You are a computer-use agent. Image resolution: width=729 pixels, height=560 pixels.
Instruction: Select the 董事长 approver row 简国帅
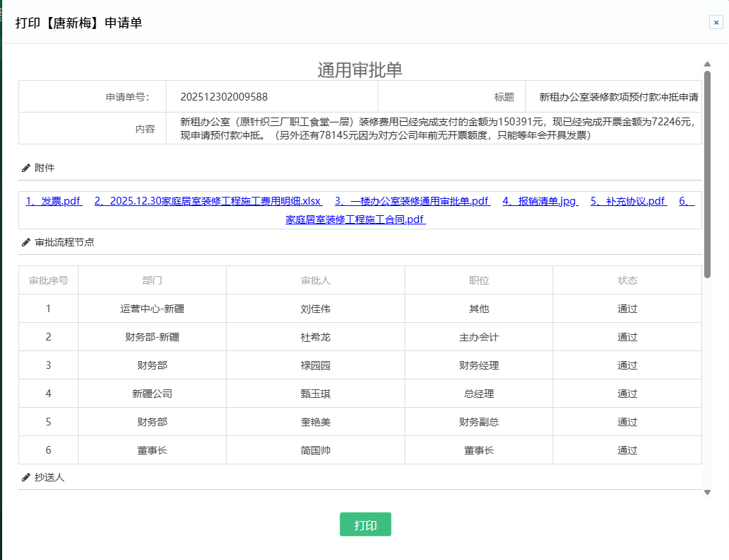pos(315,450)
